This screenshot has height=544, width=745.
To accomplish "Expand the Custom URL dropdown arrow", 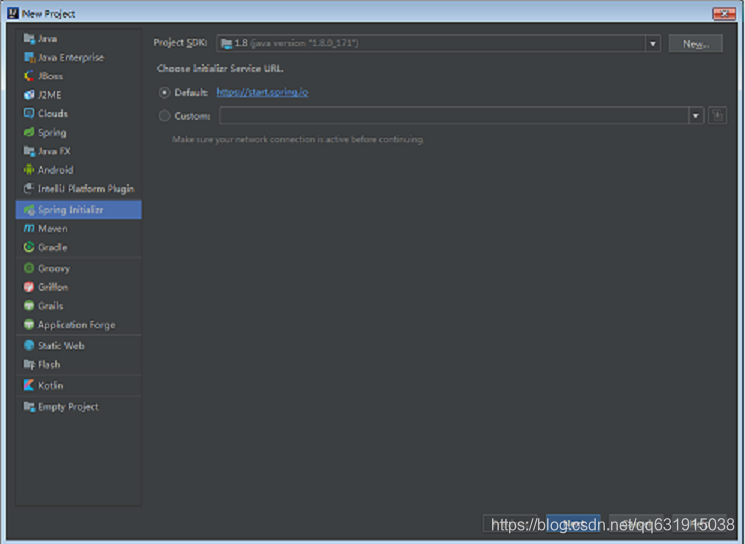I will point(696,115).
